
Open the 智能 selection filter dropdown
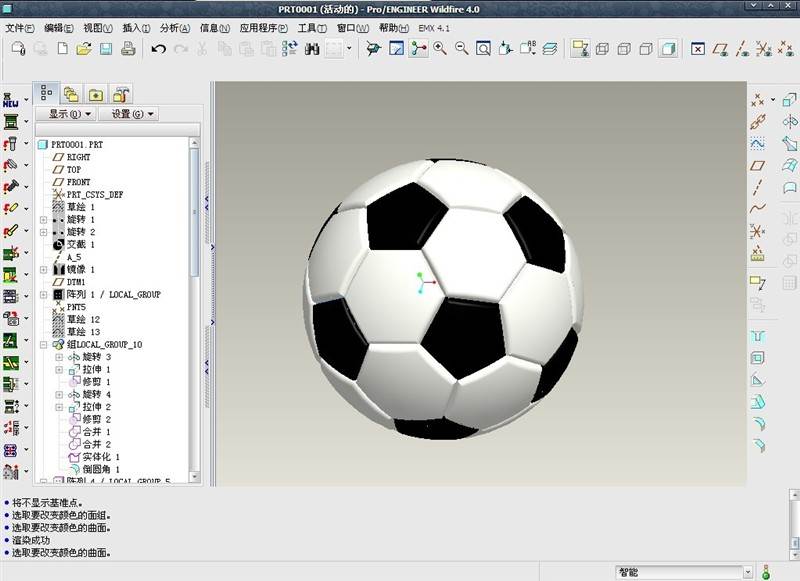[x=747, y=572]
